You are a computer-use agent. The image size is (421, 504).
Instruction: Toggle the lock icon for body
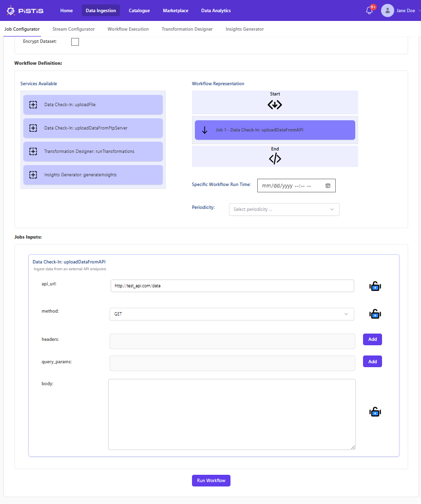click(375, 412)
